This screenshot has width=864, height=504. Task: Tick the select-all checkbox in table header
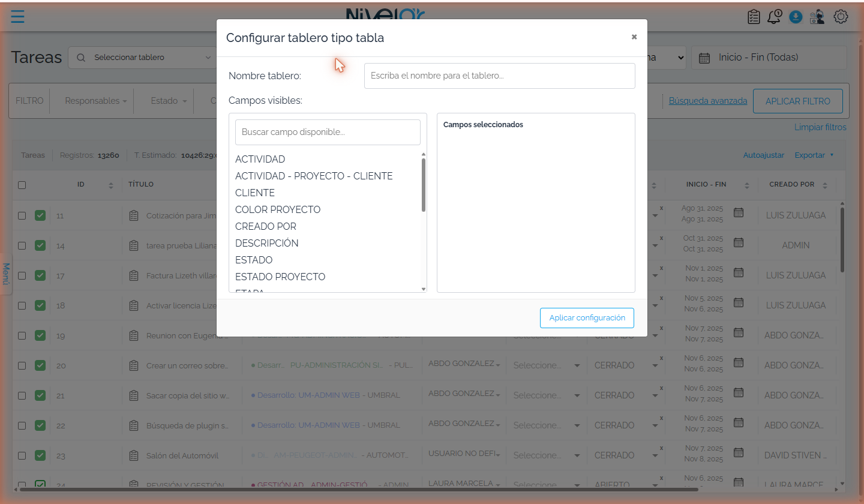click(x=22, y=185)
